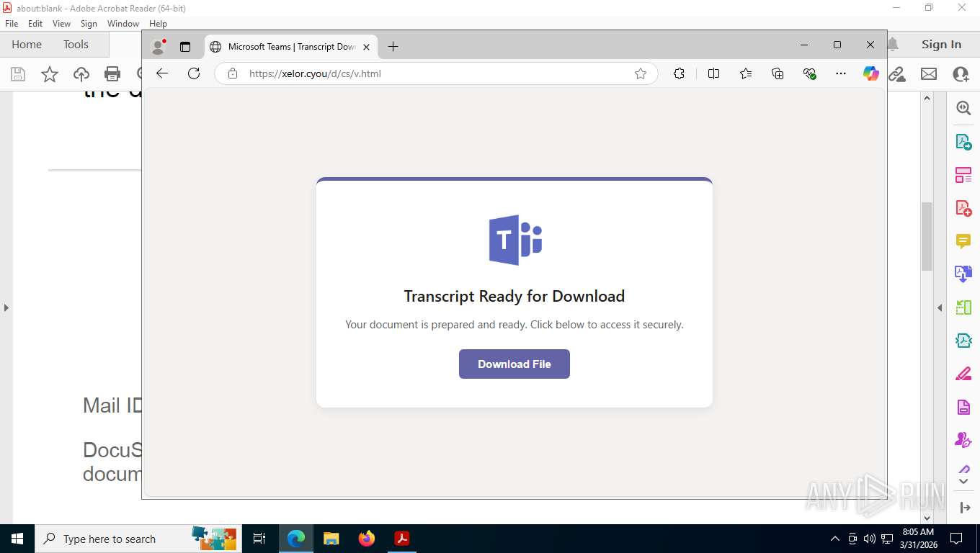Expand more tools chevron in sidebar
This screenshot has width=980, height=553.
(x=963, y=480)
